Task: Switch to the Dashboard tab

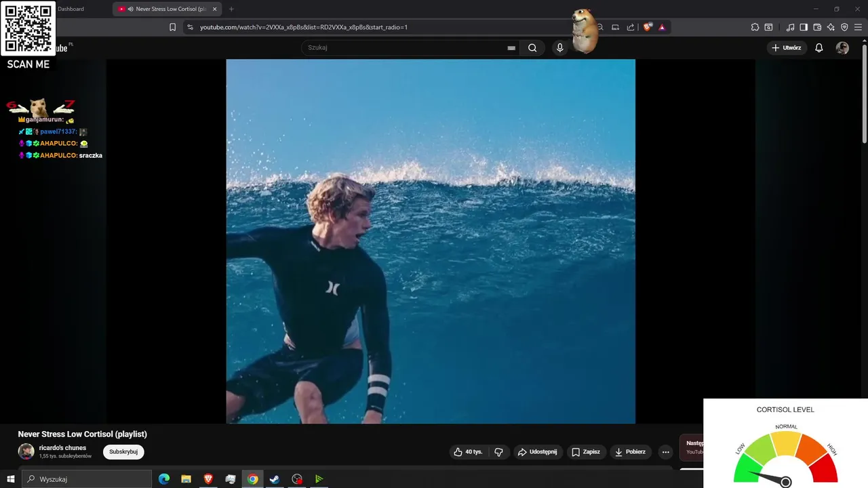Action: [71, 9]
